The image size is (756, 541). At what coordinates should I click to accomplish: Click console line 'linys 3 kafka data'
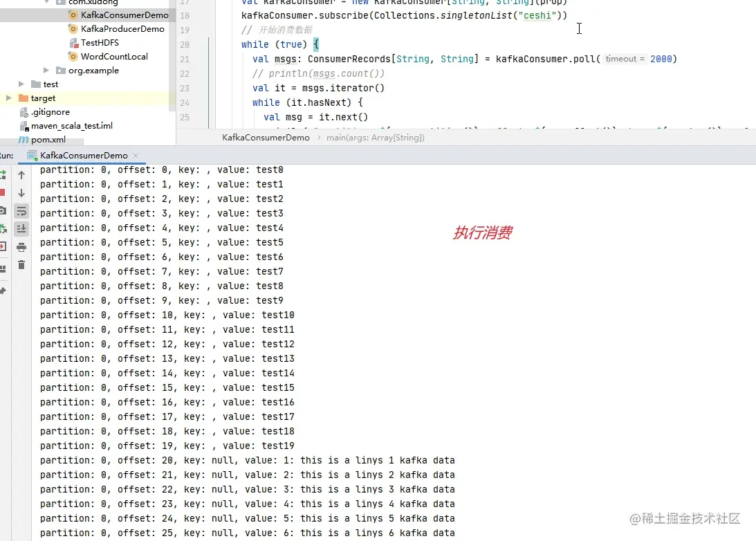(248, 489)
